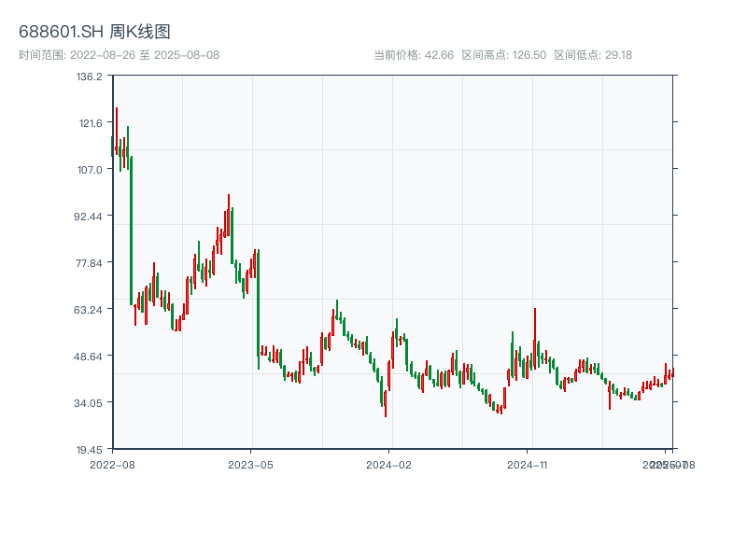Image resolution: width=747 pixels, height=560 pixels.
Task: Click the y-axis label 136.2
Action: (89, 77)
